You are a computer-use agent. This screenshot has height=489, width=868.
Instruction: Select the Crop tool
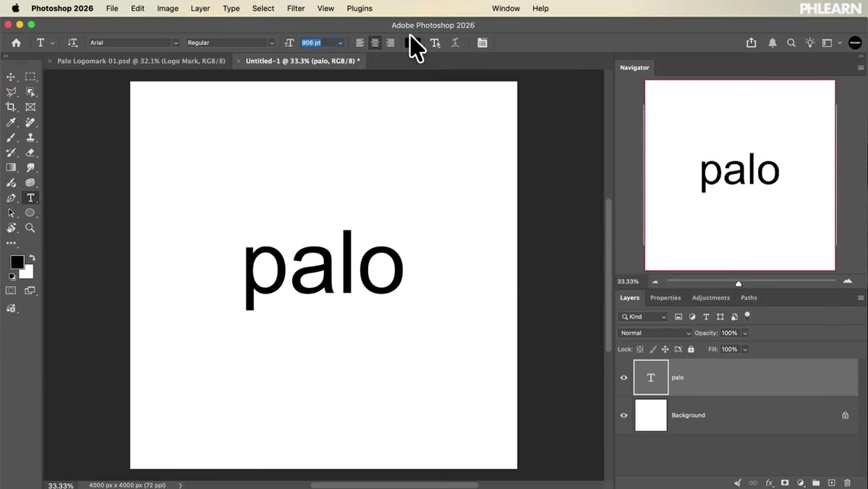tap(11, 107)
